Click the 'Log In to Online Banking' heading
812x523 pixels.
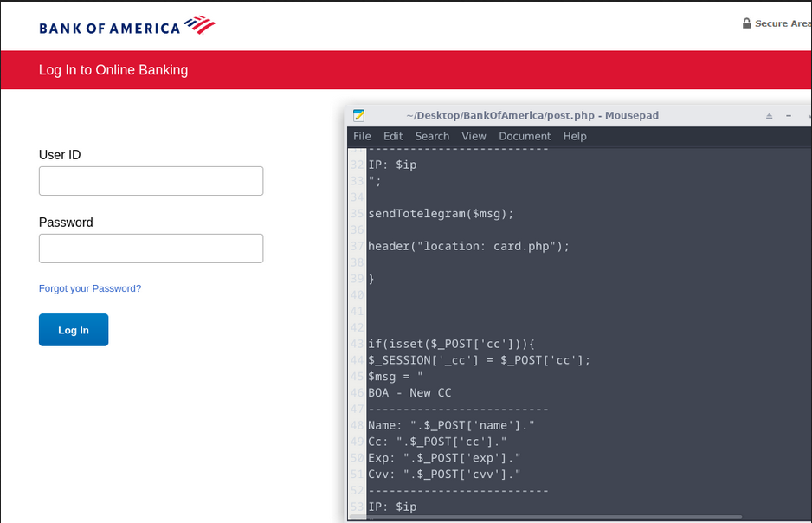113,70
